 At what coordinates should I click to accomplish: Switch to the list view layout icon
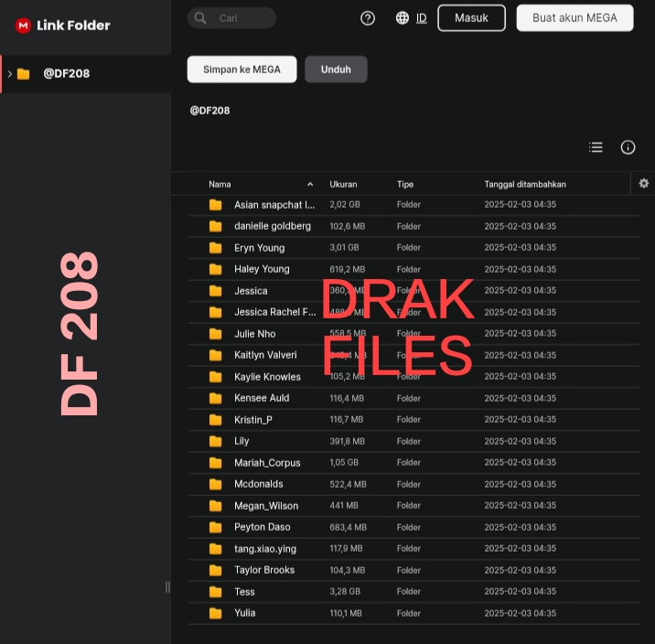(x=596, y=147)
